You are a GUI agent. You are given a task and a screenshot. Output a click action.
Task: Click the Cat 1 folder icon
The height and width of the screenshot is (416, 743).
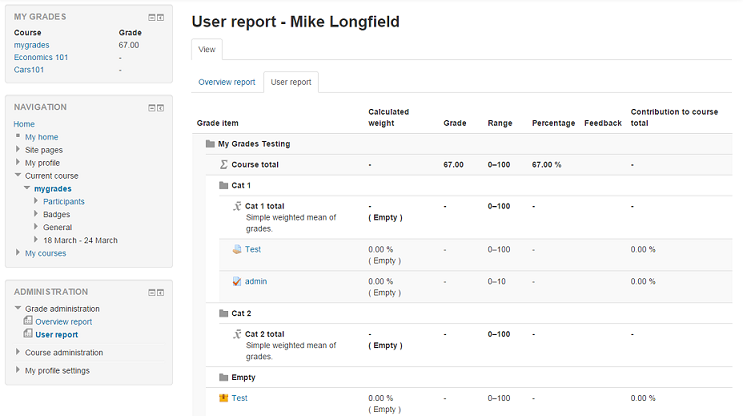coord(224,185)
